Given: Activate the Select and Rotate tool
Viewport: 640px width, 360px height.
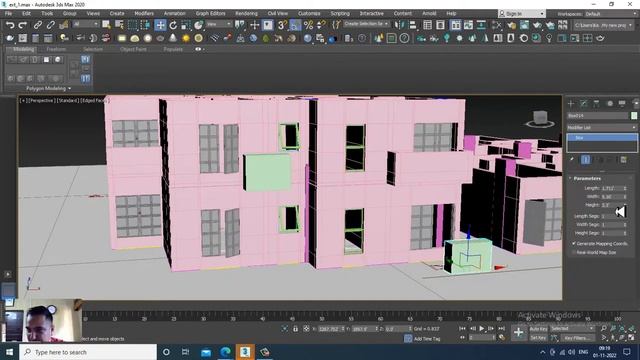Looking at the screenshot, I should click(x=173, y=25).
